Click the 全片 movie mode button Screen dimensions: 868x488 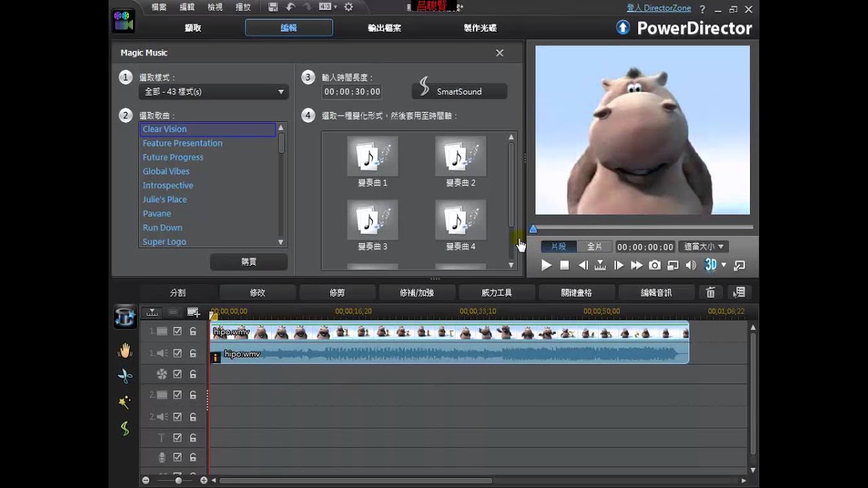(x=594, y=247)
